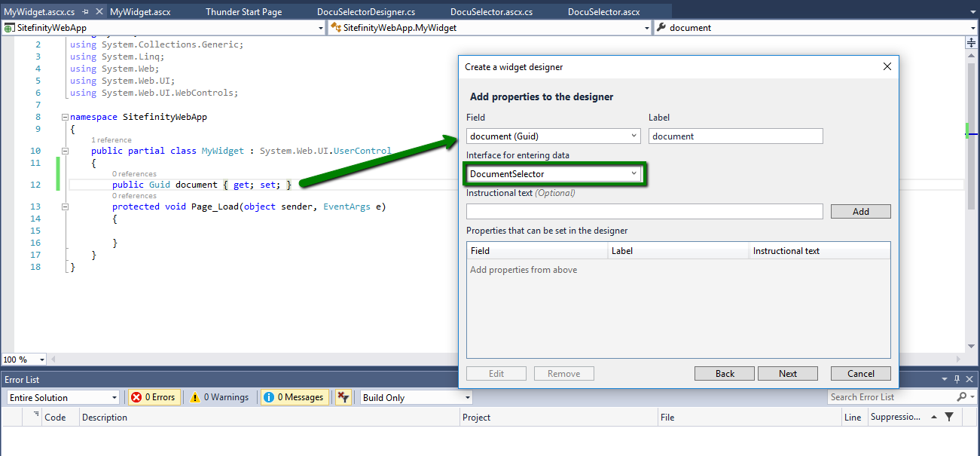Sort Error List by Description column
This screenshot has height=456, width=980.
270,417
